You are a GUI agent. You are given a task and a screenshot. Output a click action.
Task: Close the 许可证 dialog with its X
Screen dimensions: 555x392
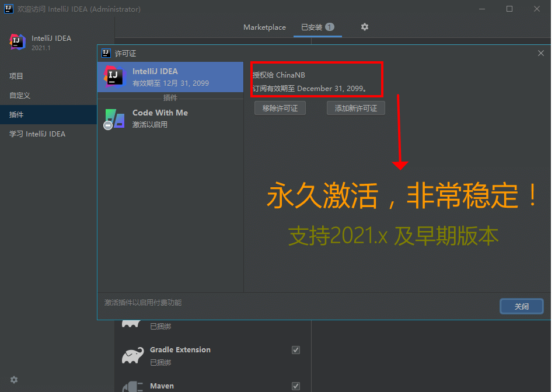click(541, 53)
